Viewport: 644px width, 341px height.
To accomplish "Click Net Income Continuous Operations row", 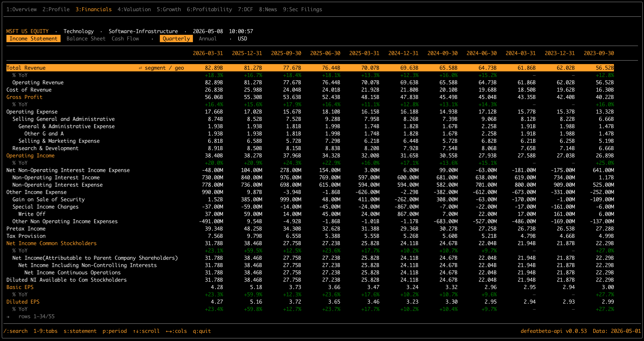I will click(73, 272).
